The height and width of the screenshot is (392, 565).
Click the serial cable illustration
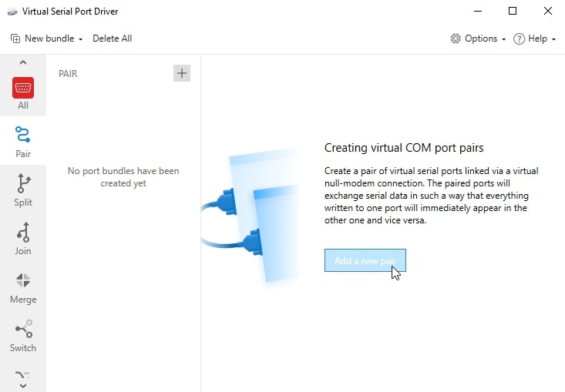(250, 216)
